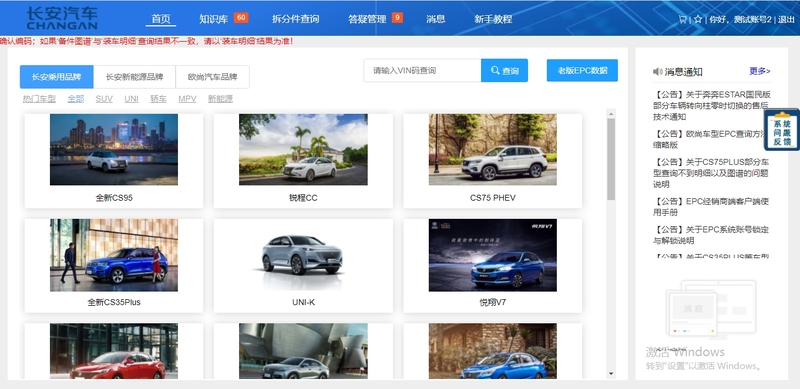The height and width of the screenshot is (389, 800).
Task: Open 新手教程 in the navigation bar
Action: coord(493,19)
